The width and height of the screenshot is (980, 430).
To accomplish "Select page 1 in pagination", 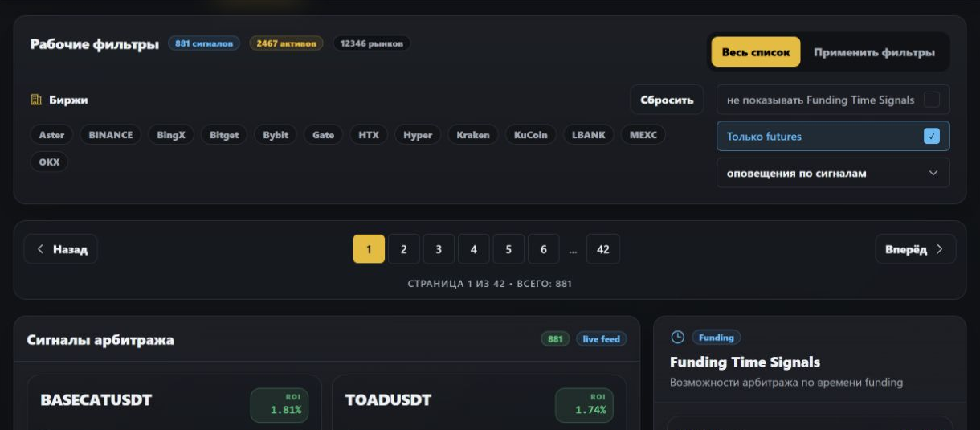I will [369, 249].
